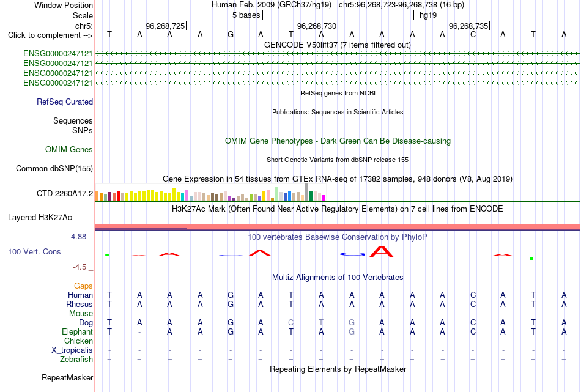Click the hg19 label beside scale bar

[428, 15]
